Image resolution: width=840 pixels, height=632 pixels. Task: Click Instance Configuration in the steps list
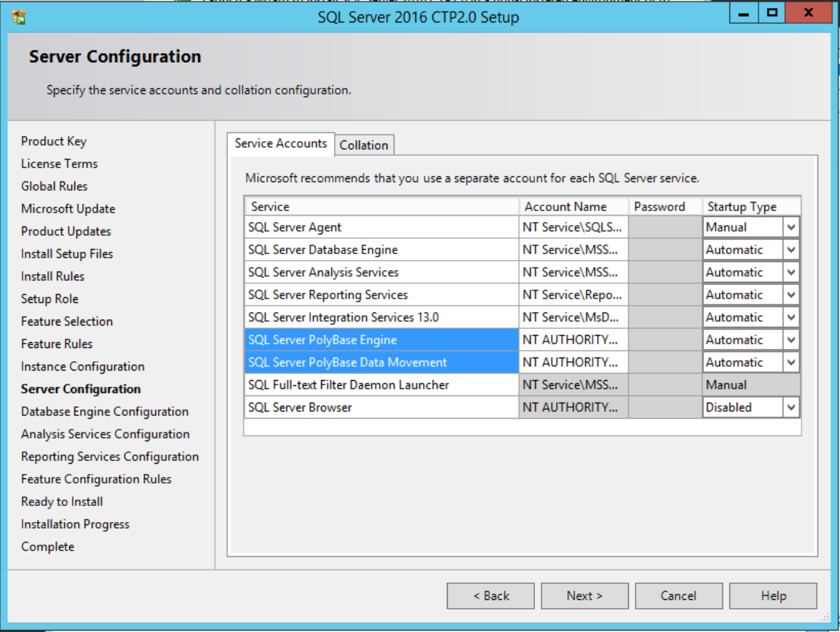click(83, 366)
